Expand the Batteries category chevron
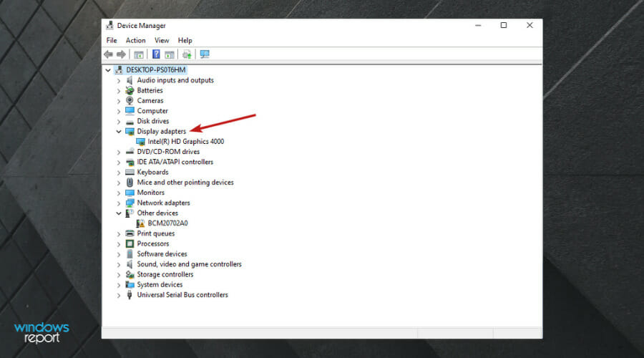Screen dimensions: 644x358 pos(119,91)
